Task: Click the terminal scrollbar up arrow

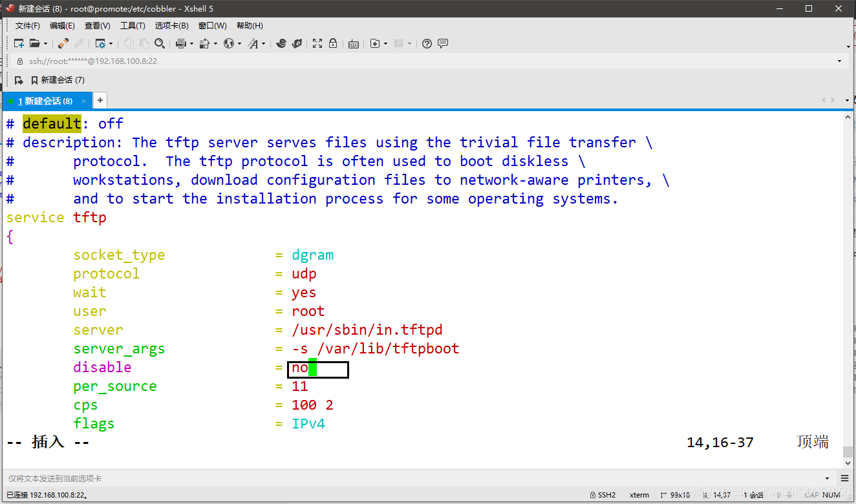Action: (x=848, y=117)
